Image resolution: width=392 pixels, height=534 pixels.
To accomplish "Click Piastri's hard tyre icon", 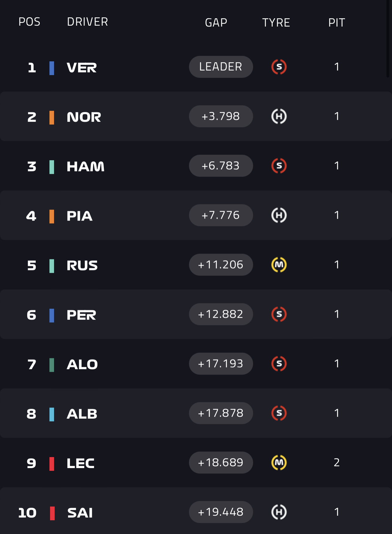I will pyautogui.click(x=279, y=215).
